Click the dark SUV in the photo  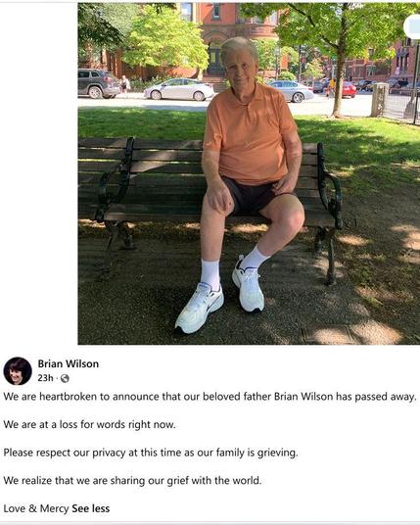point(99,83)
